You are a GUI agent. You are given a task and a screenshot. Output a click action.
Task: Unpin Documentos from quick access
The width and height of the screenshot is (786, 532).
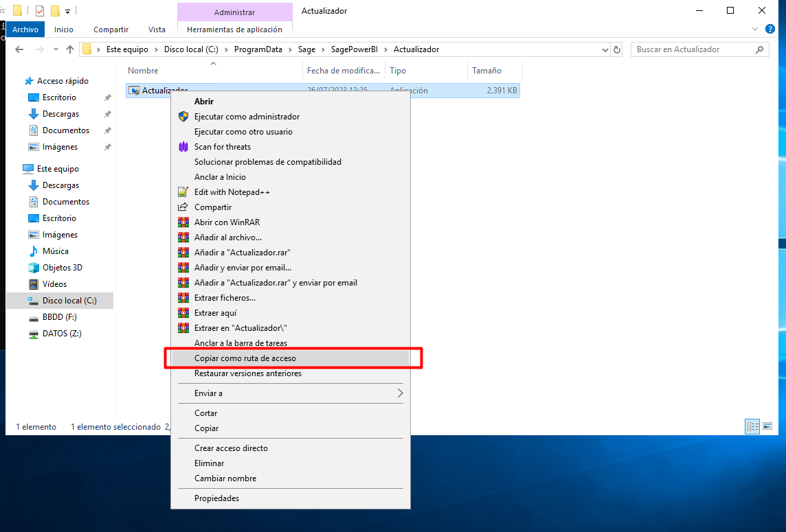tap(107, 130)
